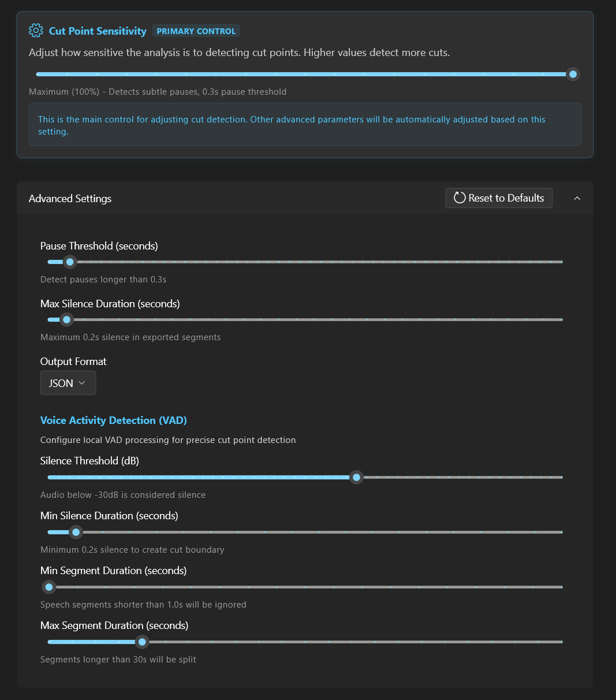Click the PRIMARY CONTROL badge
Image resolution: width=616 pixels, height=700 pixels.
pyautogui.click(x=196, y=31)
